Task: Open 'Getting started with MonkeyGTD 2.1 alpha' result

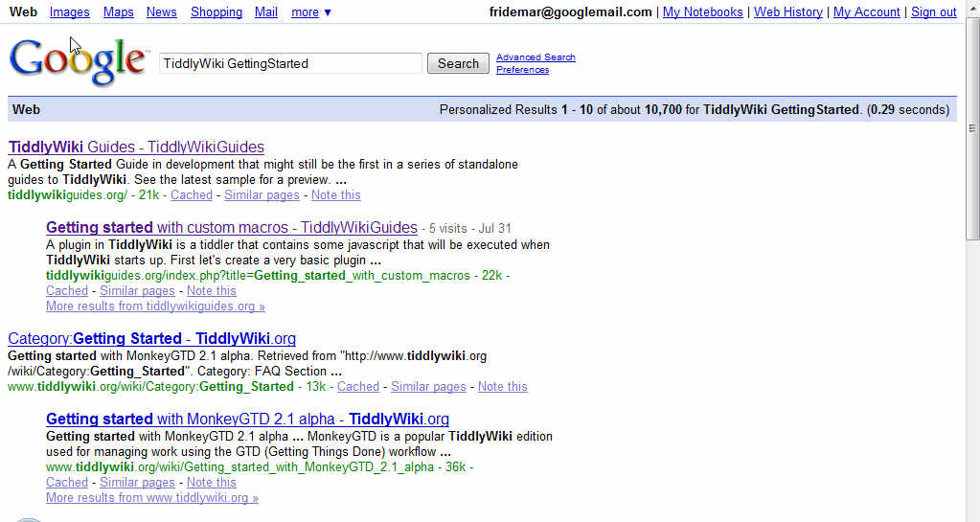Action: [x=247, y=420]
